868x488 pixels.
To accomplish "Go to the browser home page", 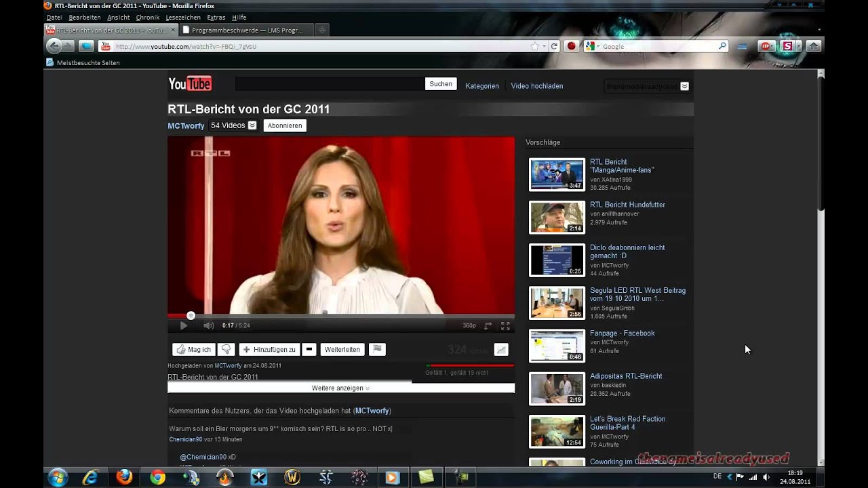I will (x=814, y=46).
